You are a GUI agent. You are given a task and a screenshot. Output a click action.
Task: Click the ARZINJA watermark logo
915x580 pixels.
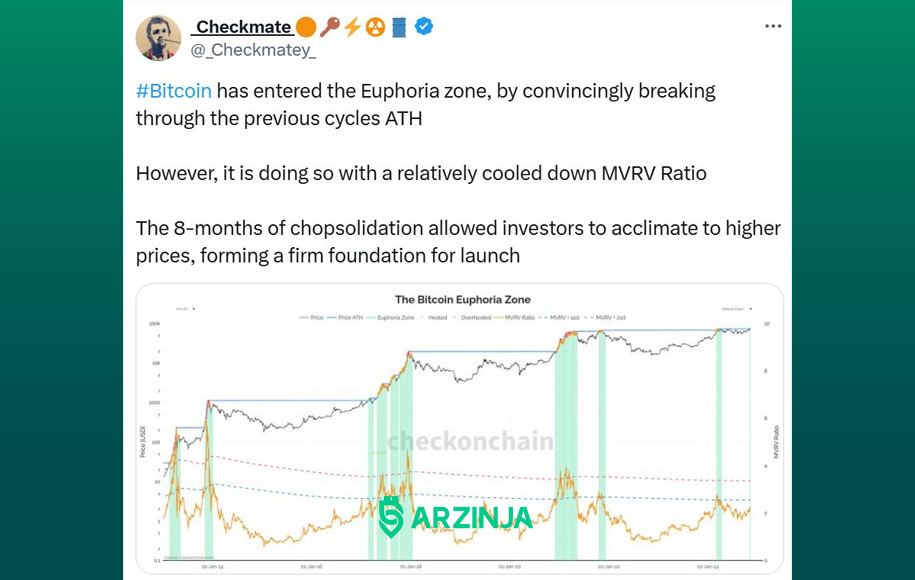(x=456, y=517)
